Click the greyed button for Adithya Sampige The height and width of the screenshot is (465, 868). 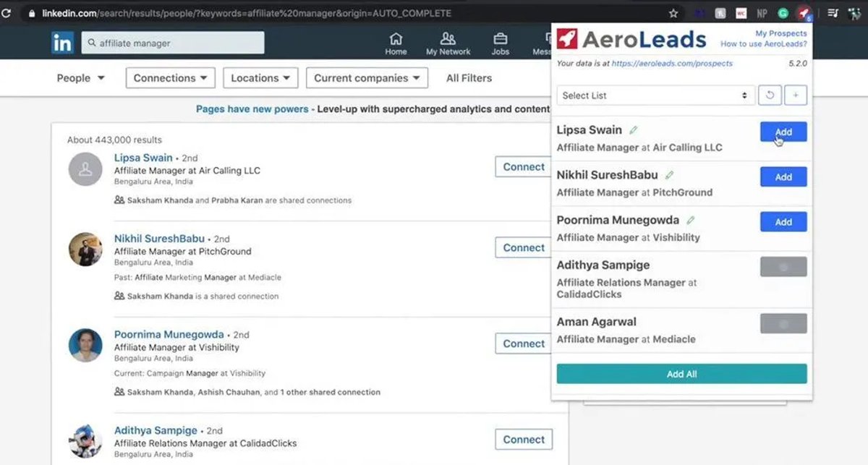tap(783, 267)
